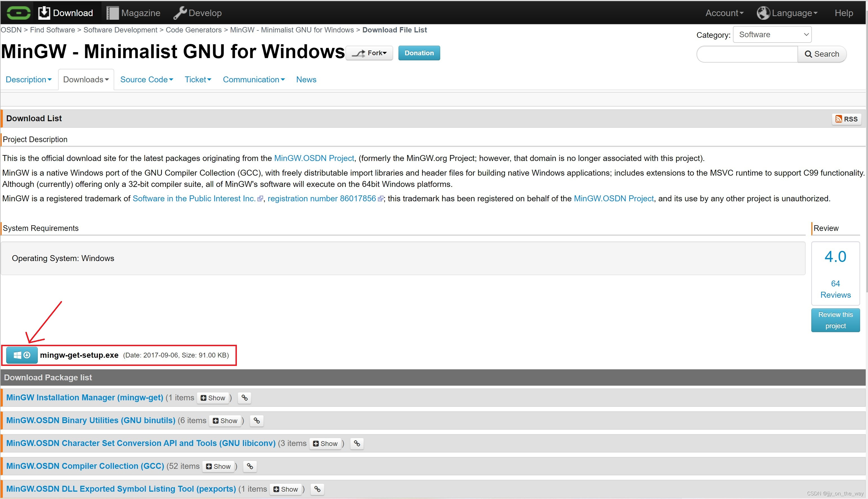868x499 pixels.
Task: Expand Compiler Collection (GCC) items with Show
Action: (x=218, y=467)
